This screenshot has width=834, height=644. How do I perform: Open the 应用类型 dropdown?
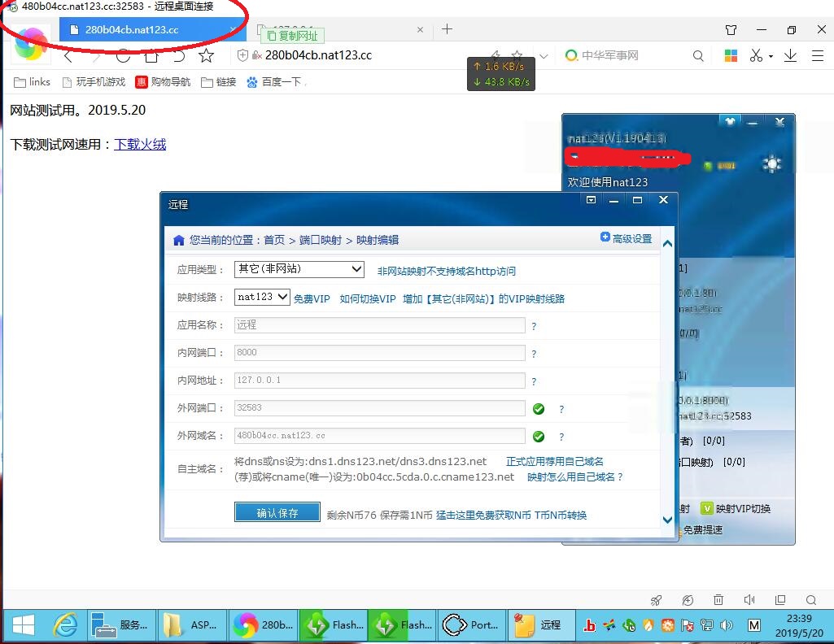pyautogui.click(x=299, y=269)
